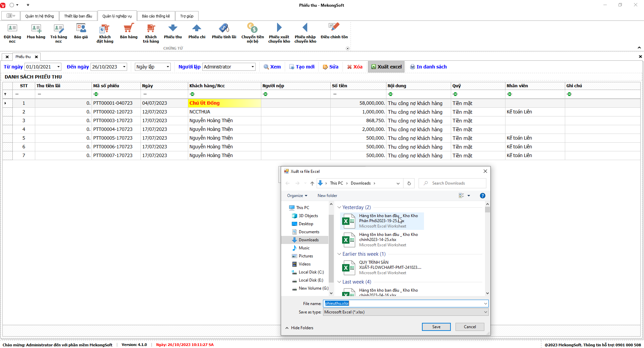
Task: Open the Save as type dropdown
Action: (x=485, y=312)
